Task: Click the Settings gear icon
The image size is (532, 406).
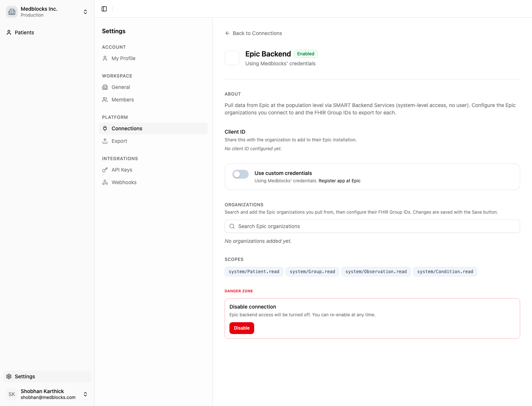Action: [x=9, y=376]
